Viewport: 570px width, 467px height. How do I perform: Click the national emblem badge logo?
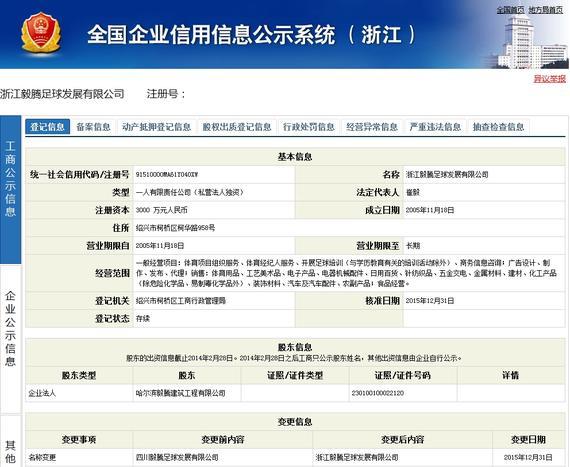41,33
